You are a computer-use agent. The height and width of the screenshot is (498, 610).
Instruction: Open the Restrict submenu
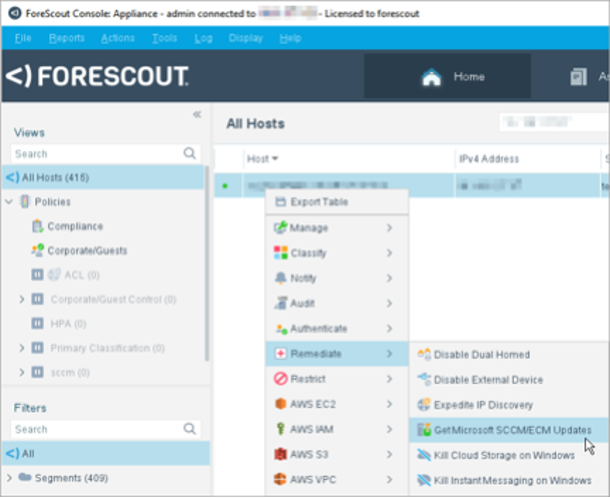[337, 379]
